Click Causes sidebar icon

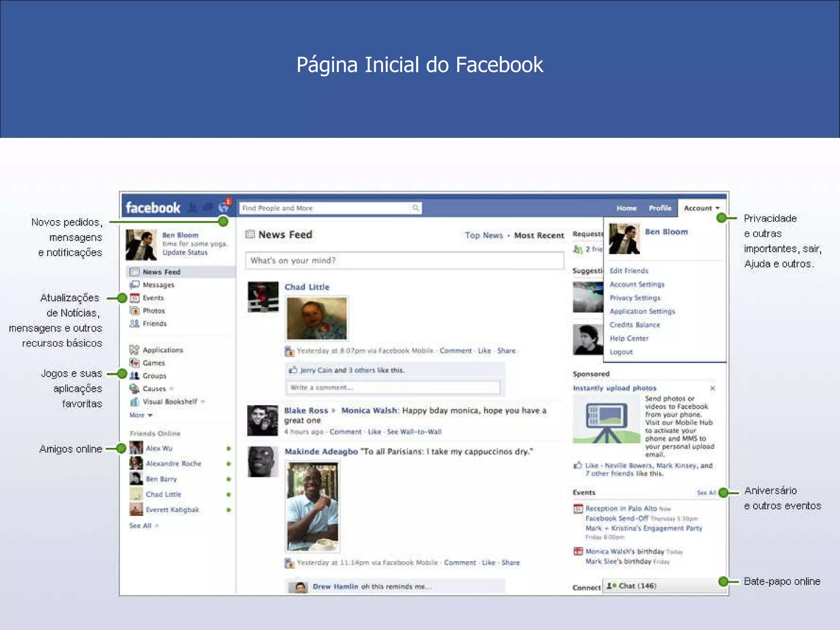click(134, 388)
